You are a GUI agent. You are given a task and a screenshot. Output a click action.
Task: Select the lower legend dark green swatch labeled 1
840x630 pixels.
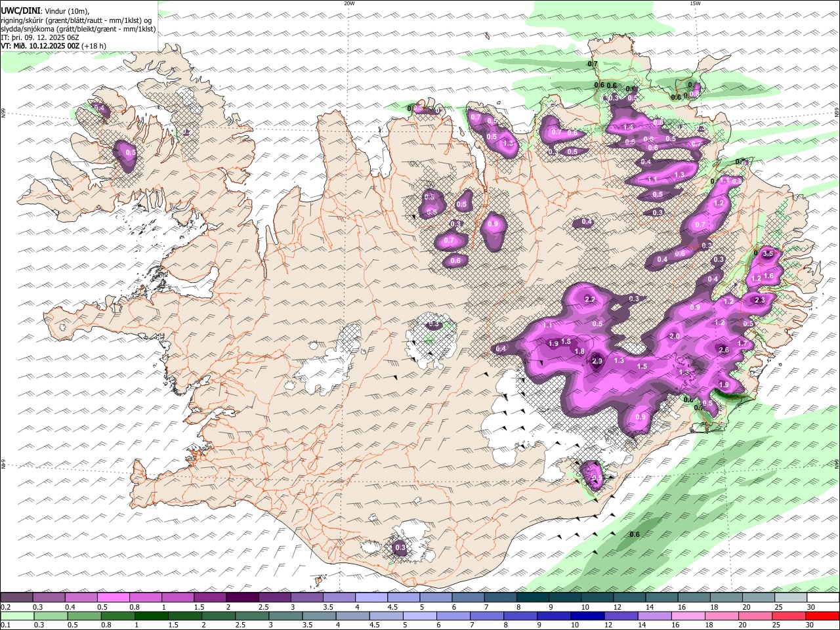[151, 616]
